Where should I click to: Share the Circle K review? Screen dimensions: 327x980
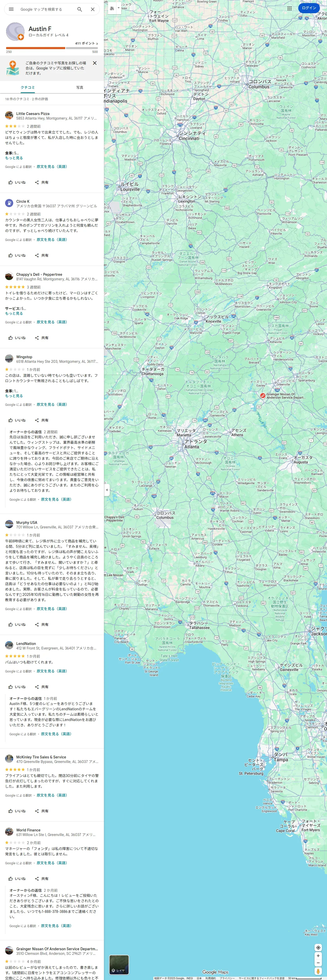(x=42, y=255)
